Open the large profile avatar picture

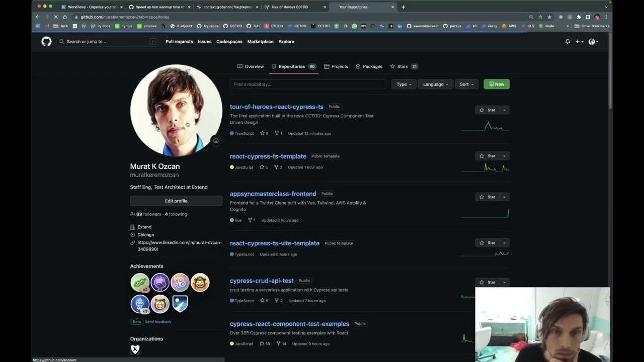click(x=176, y=110)
